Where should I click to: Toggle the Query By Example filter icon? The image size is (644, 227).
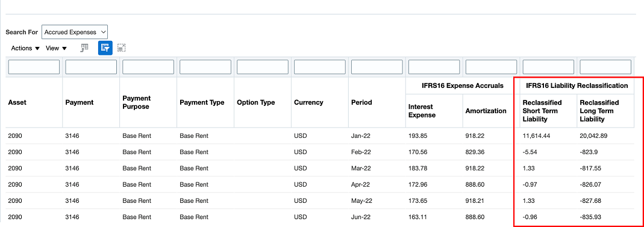(105, 48)
